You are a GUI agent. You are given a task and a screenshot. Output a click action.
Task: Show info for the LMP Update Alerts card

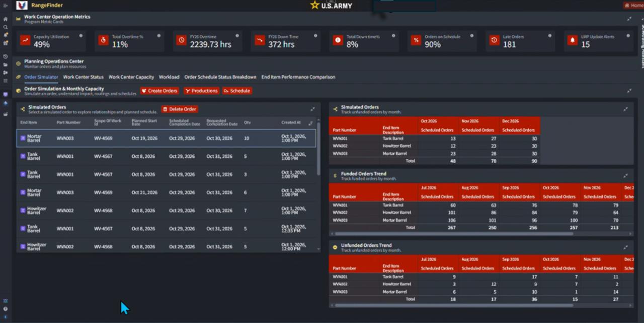coord(628,36)
